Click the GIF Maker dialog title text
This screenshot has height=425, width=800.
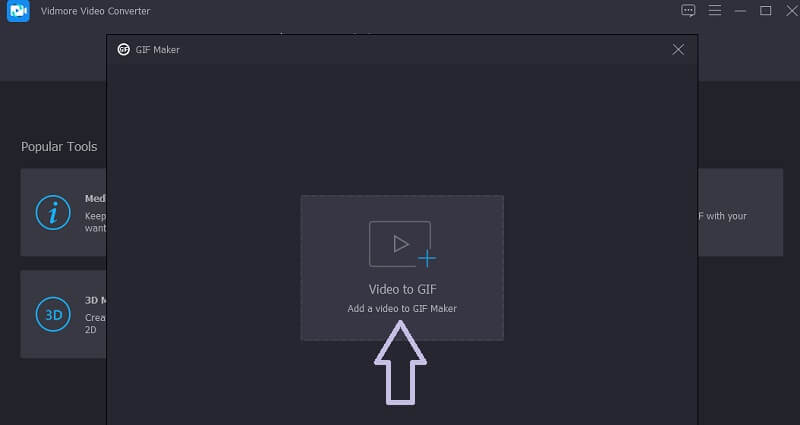tap(158, 49)
